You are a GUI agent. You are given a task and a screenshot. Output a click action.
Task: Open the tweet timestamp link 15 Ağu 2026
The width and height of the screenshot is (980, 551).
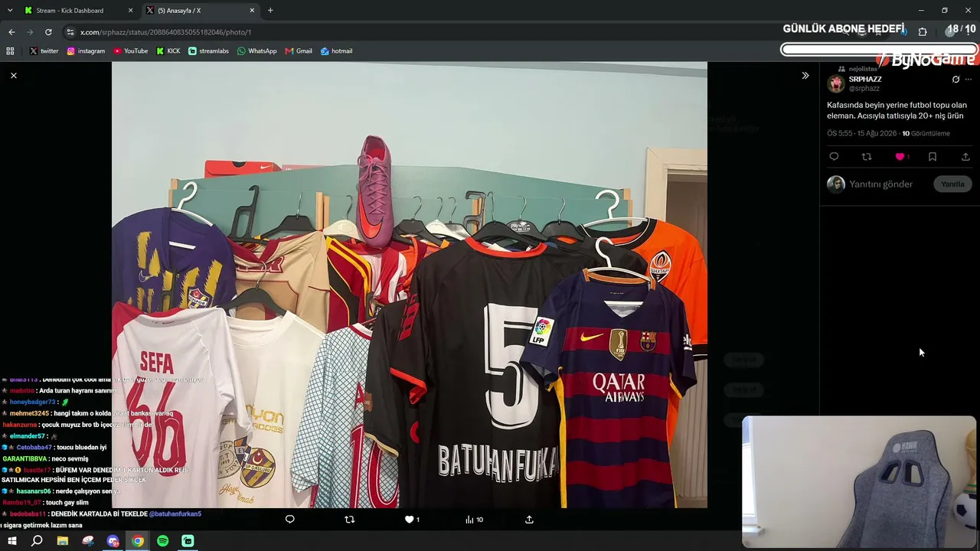(x=861, y=133)
